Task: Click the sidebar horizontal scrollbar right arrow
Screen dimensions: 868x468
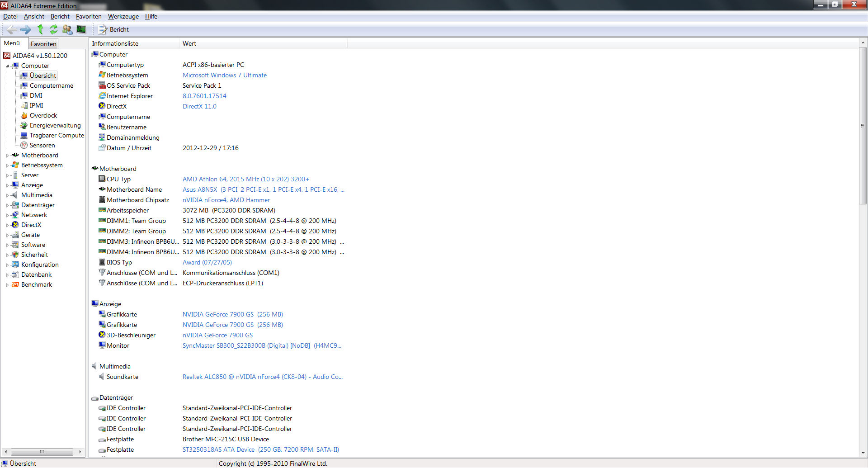Action: 80,452
